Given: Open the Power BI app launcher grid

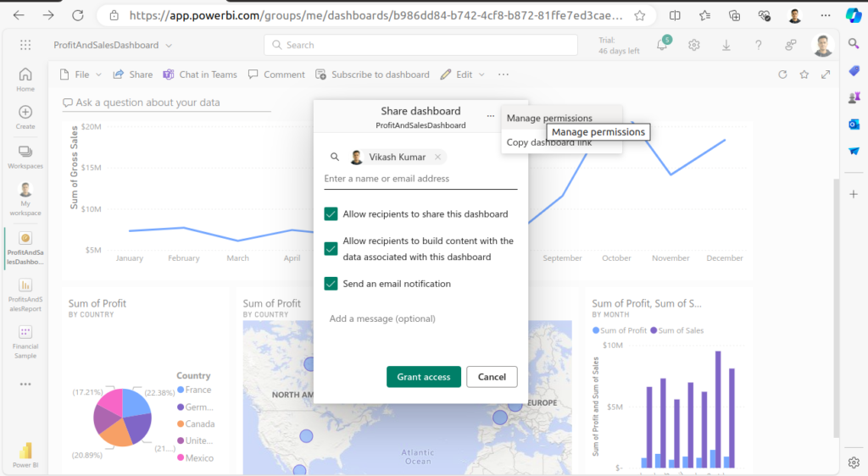Looking at the screenshot, I should point(25,45).
